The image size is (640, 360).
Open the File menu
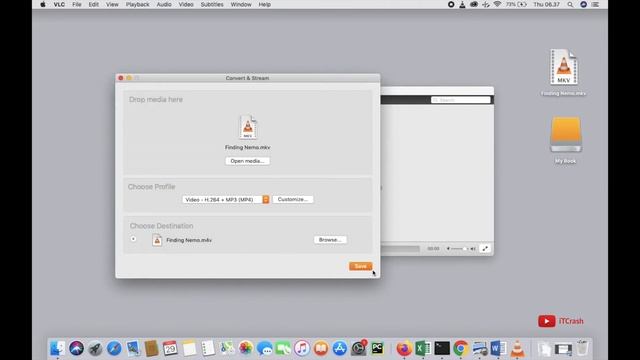[77, 4]
